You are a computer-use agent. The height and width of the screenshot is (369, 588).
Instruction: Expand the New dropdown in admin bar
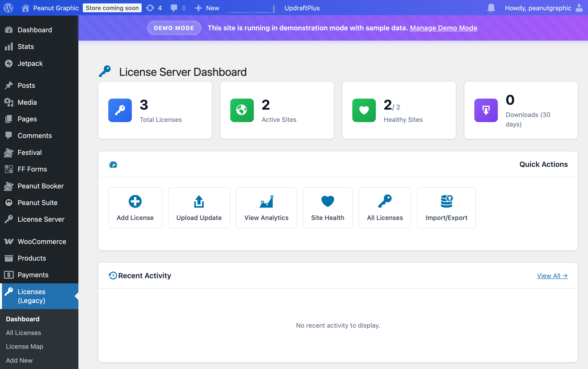pos(207,8)
